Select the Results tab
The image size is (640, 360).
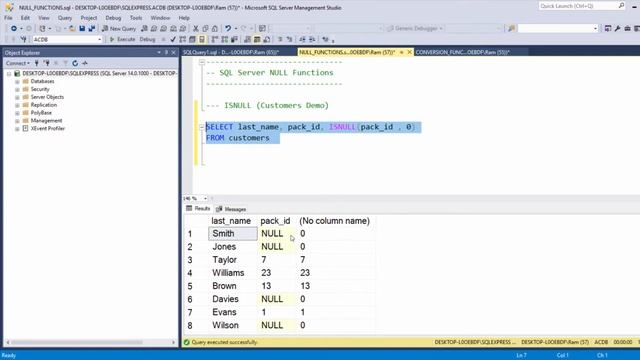[x=198, y=209]
